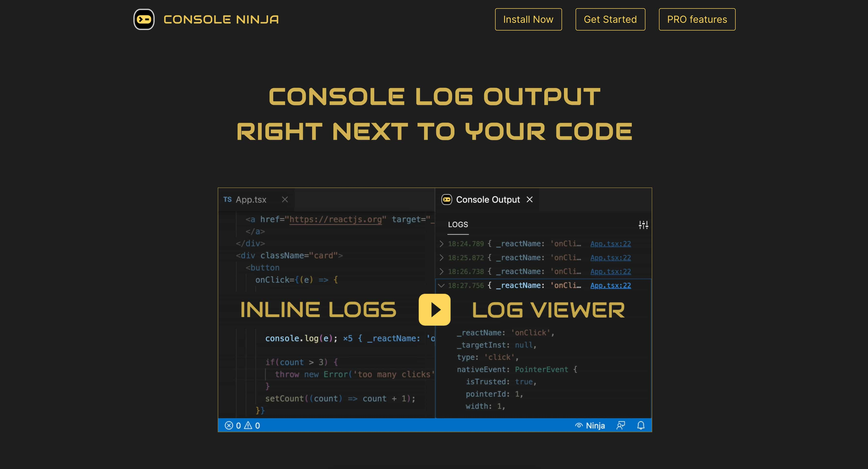Click the 'if(count > 3) {' code line
868x469 pixels.
coord(302,362)
